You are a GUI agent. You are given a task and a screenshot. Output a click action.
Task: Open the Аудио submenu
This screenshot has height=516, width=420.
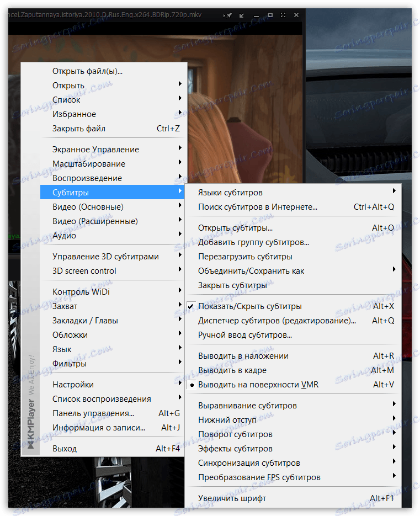pos(113,236)
